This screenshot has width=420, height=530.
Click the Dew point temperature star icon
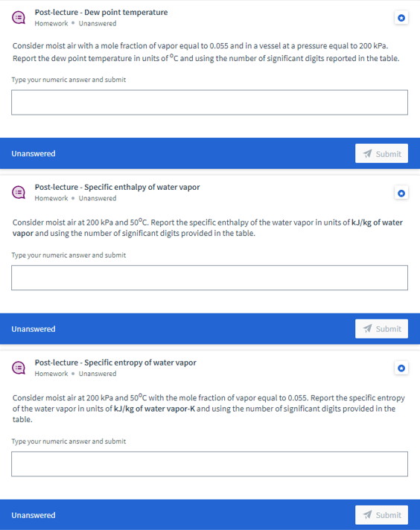coord(401,18)
